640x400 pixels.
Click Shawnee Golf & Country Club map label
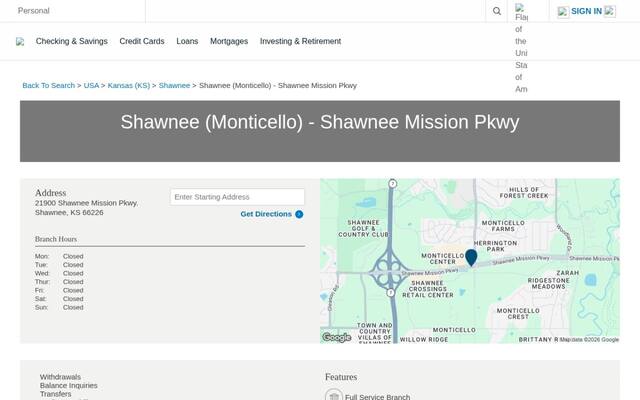364,229
